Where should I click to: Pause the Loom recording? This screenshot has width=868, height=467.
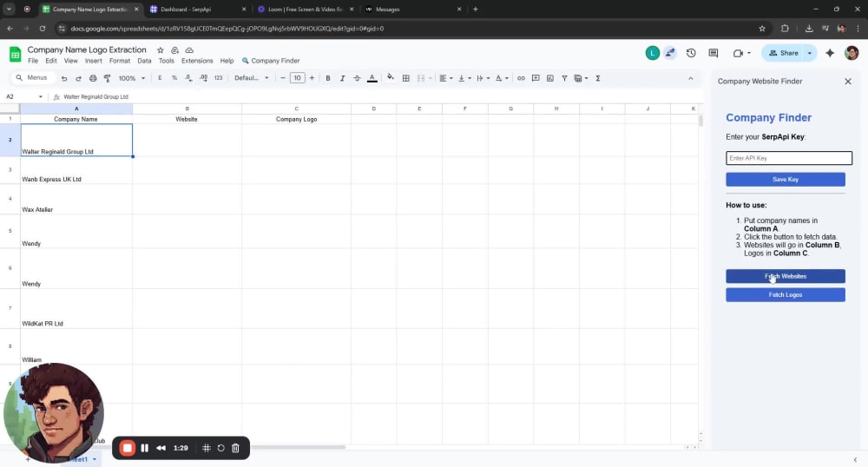[144, 448]
